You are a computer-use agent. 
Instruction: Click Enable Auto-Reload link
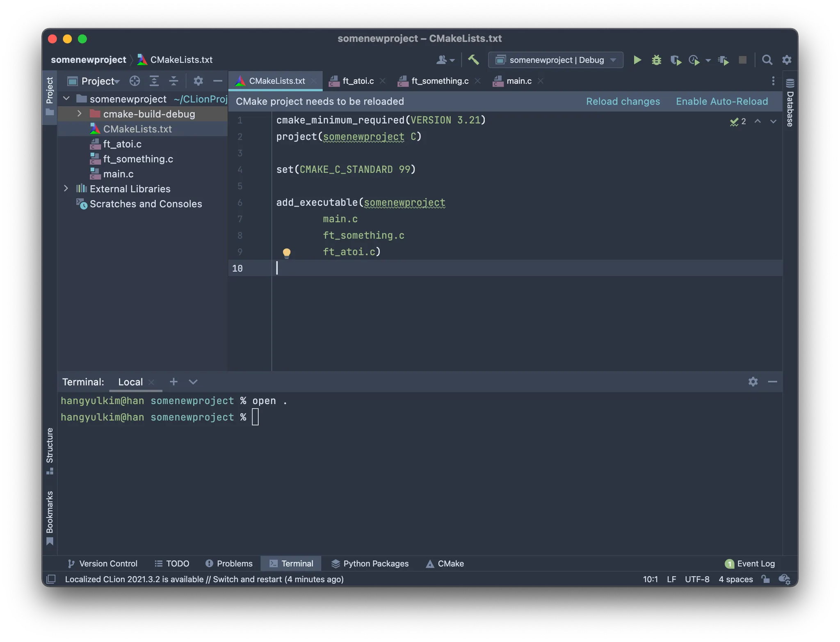[x=721, y=101]
